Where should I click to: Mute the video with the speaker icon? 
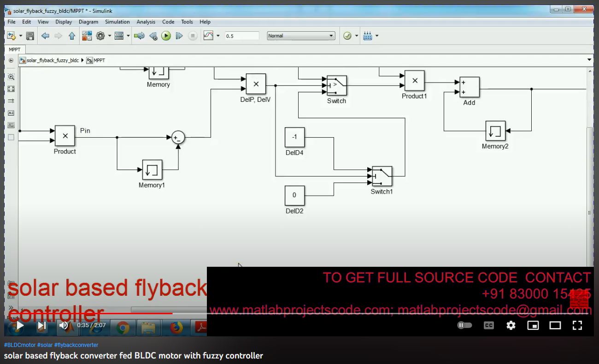point(64,325)
